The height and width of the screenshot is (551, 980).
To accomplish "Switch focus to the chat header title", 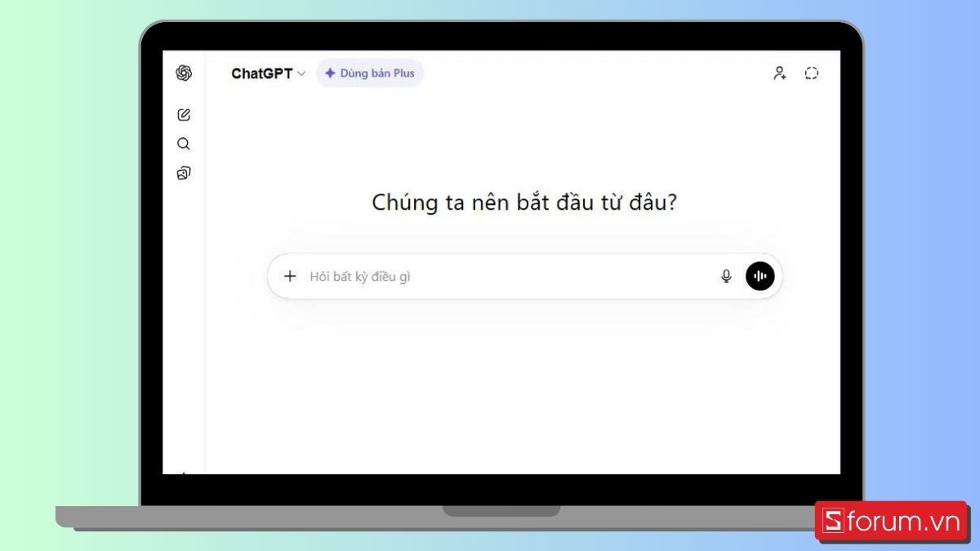I will pyautogui.click(x=263, y=73).
